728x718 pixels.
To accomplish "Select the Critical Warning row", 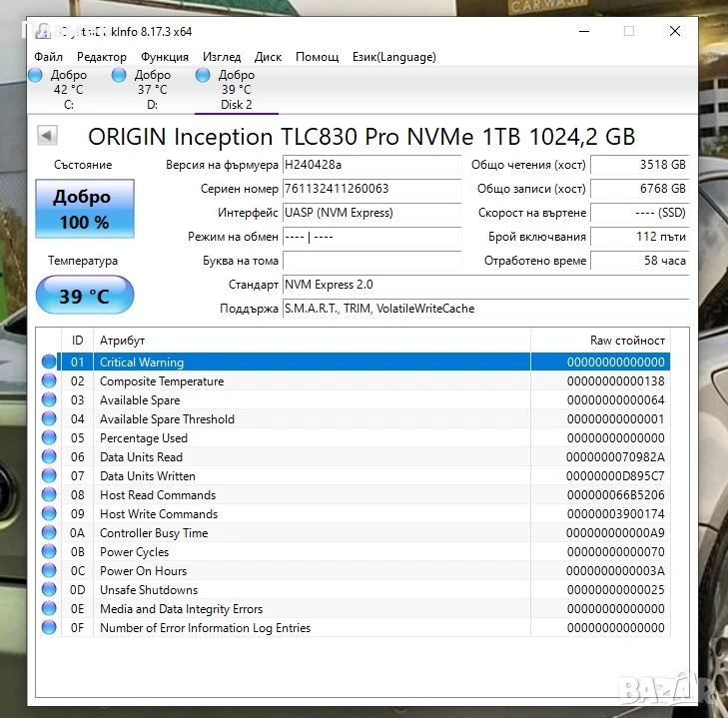I will (x=356, y=361).
